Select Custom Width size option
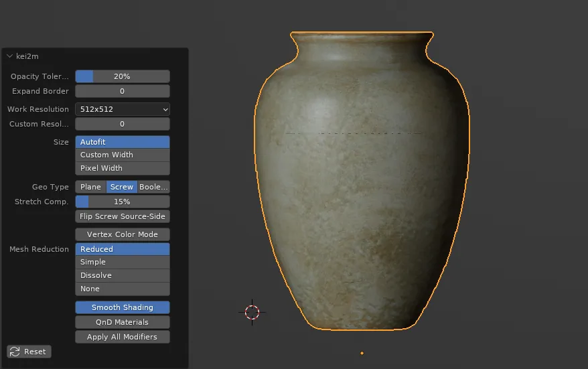The image size is (588, 369). click(122, 155)
